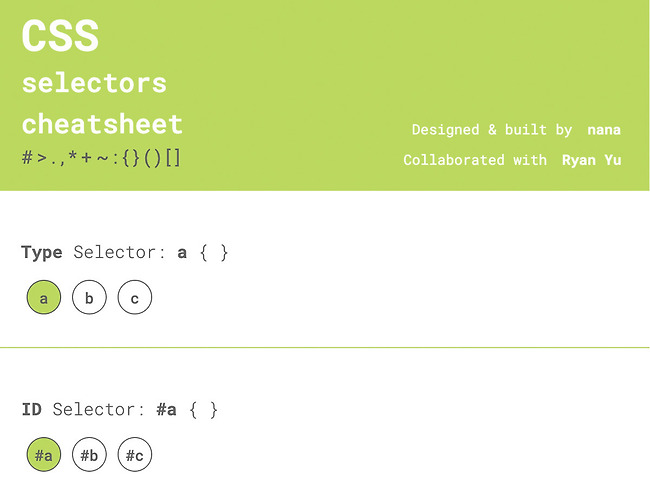Click the "Collaborated with" text
Screen dimensions: 650x488
[475, 160]
